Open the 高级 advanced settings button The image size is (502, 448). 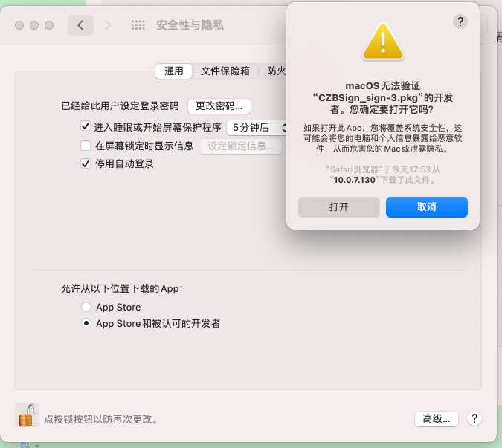436,418
